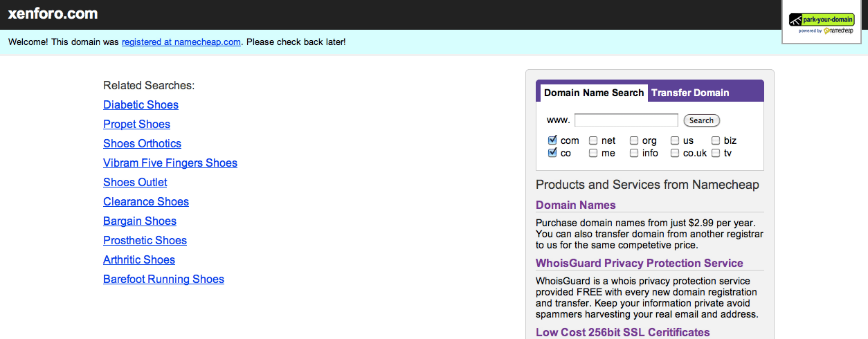Viewport: 868px width, 339px height.
Task: Follow the Shoes Orthotics link
Action: pyautogui.click(x=142, y=144)
